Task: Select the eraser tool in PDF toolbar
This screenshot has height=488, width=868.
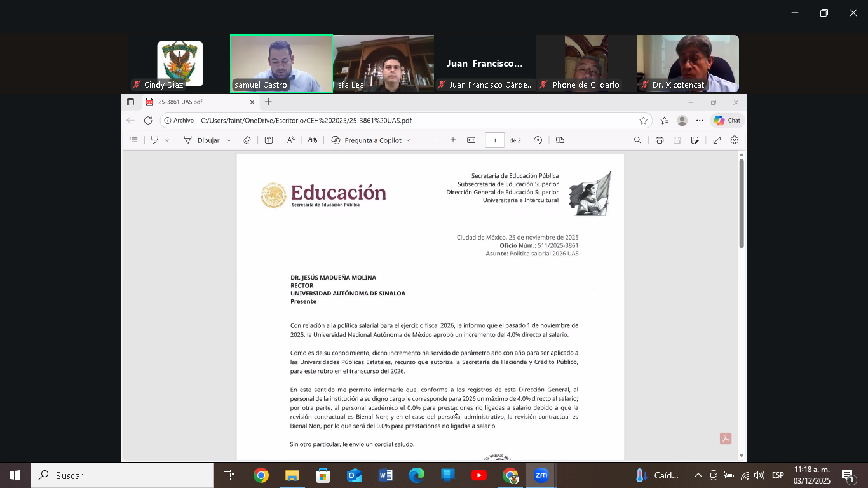Action: click(247, 140)
